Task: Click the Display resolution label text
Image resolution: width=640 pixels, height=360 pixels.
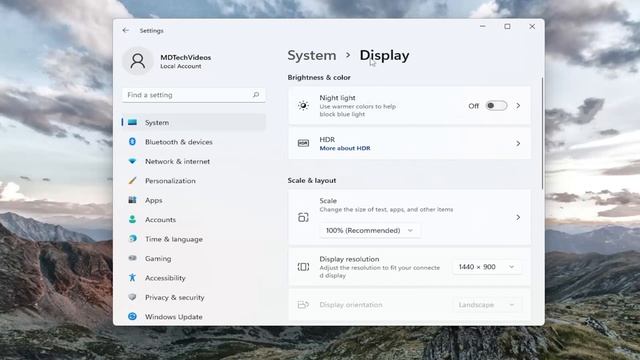Action: [349, 259]
